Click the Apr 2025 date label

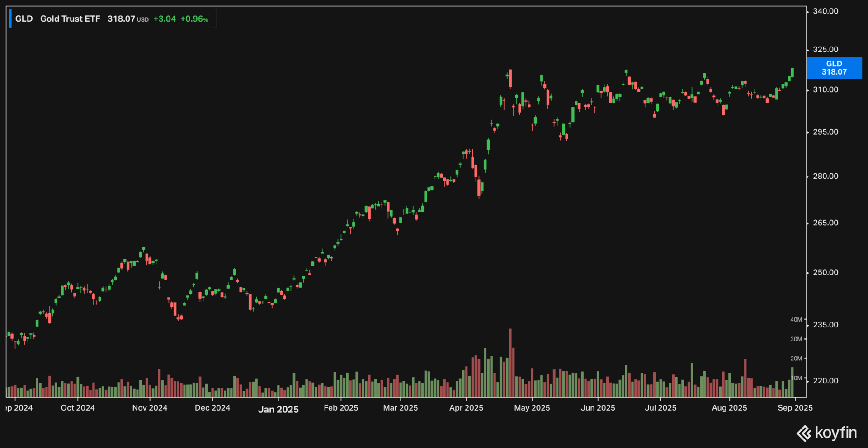tap(466, 408)
